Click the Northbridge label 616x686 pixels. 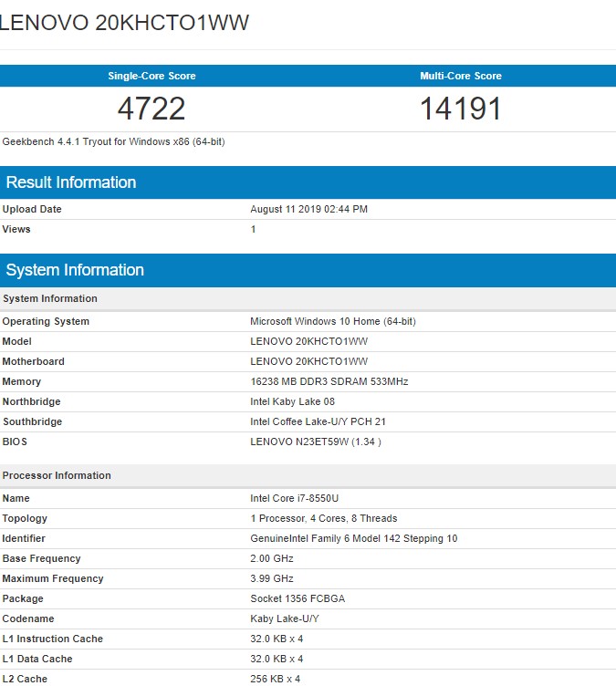coord(32,401)
